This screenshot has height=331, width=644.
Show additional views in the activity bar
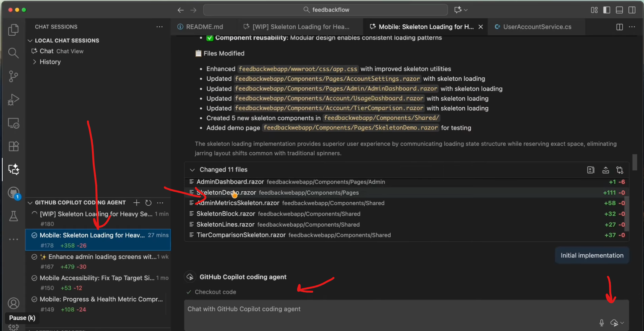pos(13,239)
